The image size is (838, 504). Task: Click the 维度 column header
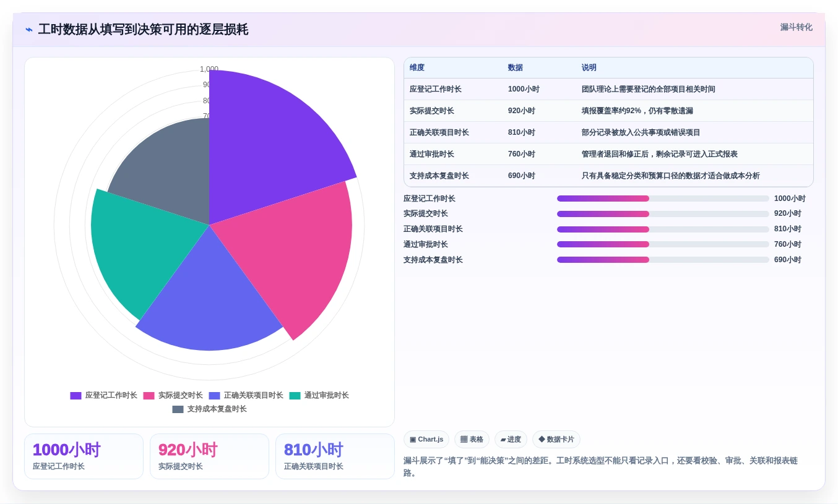[417, 67]
